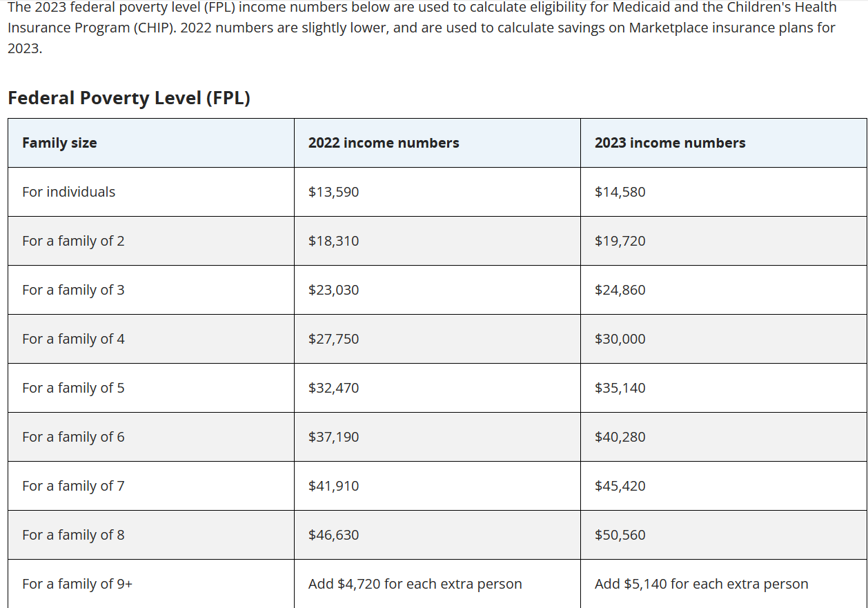
Task: Select the For a family of 5 label
Action: tap(73, 388)
